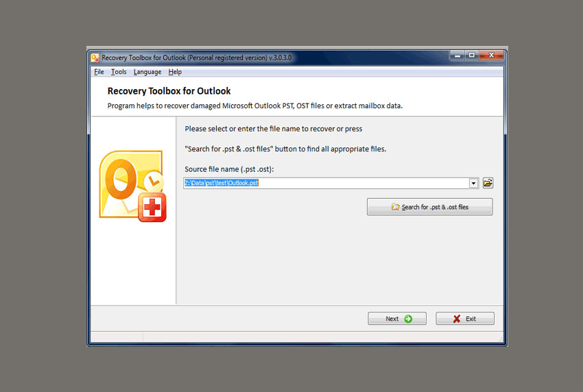Click the open-folder browse icon
583x392 pixels.
click(x=488, y=183)
